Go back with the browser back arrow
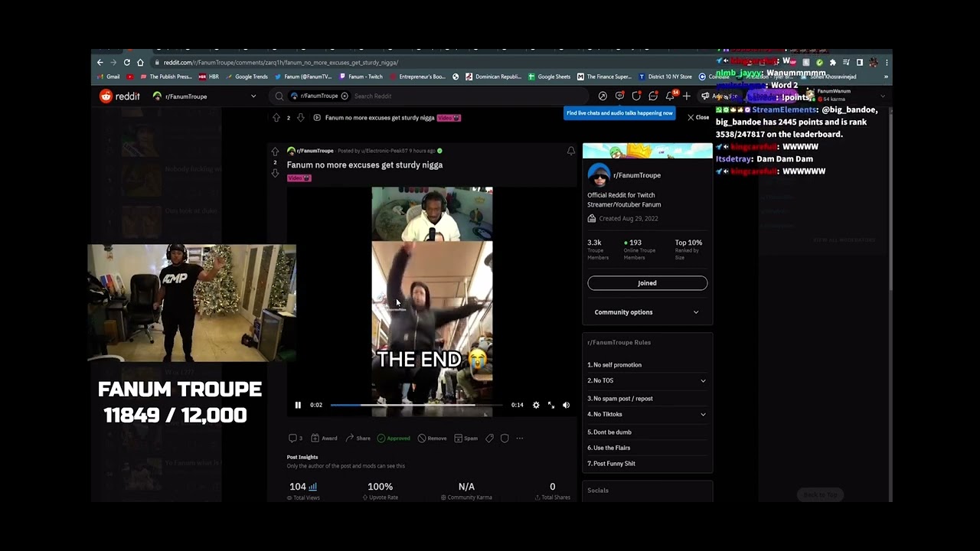Screen dimensions: 980x551 coord(100,62)
